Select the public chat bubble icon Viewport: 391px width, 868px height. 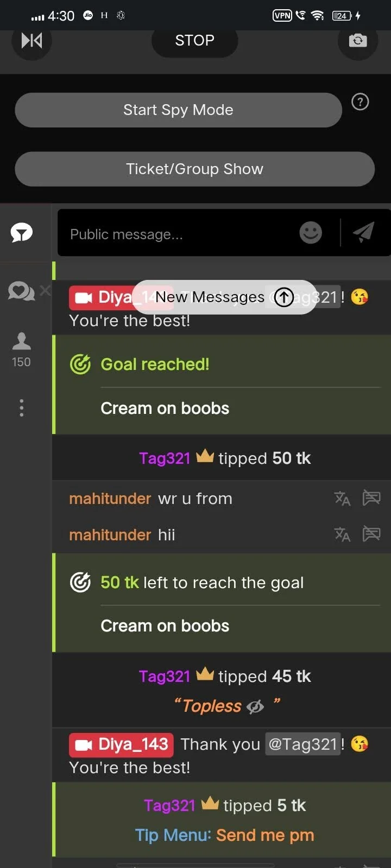click(x=22, y=233)
